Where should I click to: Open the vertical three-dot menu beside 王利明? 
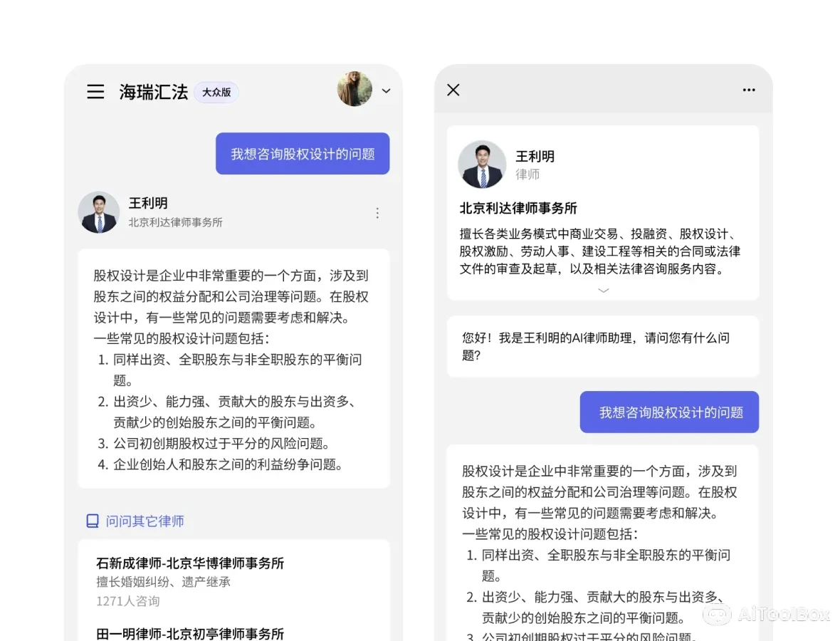click(x=377, y=213)
